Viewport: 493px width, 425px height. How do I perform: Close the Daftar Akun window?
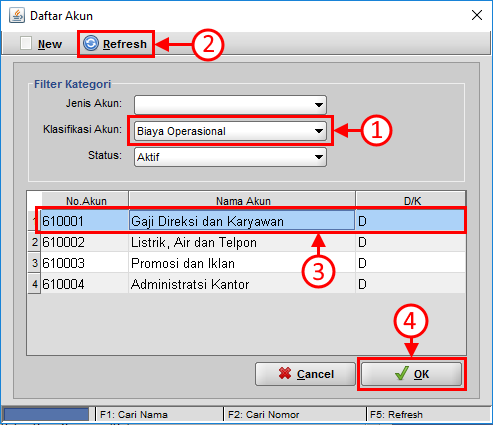click(x=477, y=15)
